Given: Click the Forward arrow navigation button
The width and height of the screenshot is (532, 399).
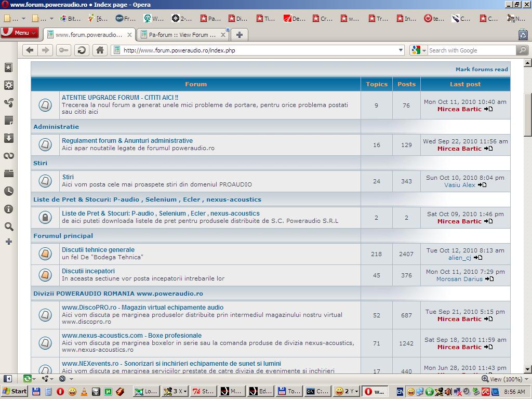Looking at the screenshot, I should 45,50.
